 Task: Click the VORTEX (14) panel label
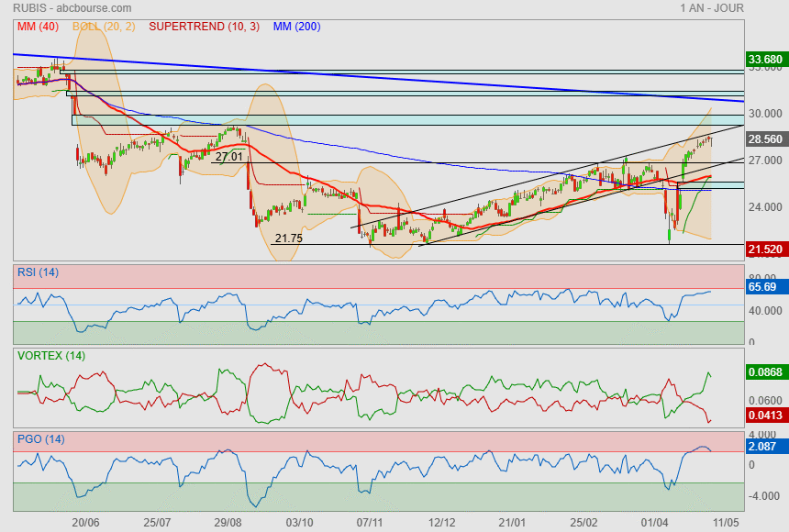[50, 356]
